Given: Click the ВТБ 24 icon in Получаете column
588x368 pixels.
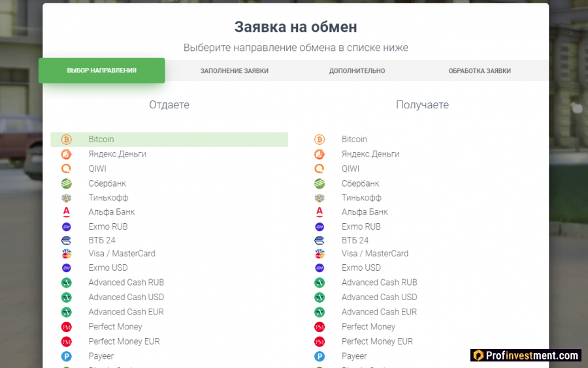Looking at the screenshot, I should click(319, 240).
